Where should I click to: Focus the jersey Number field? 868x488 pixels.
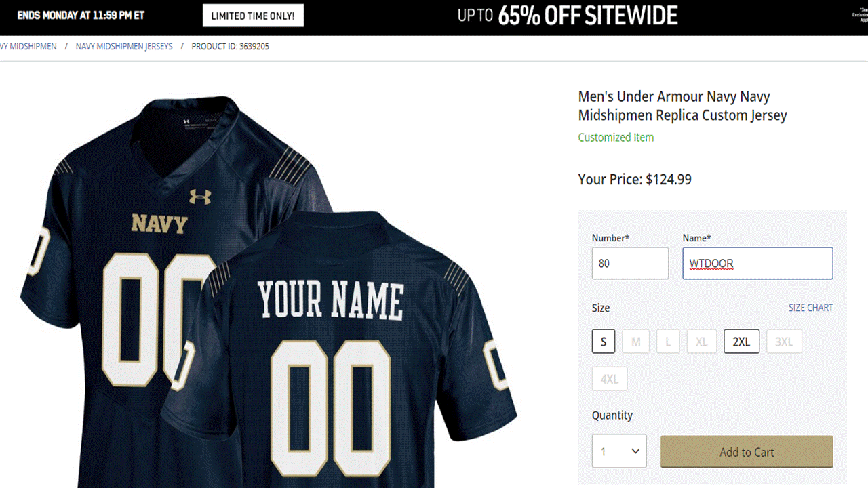point(630,263)
